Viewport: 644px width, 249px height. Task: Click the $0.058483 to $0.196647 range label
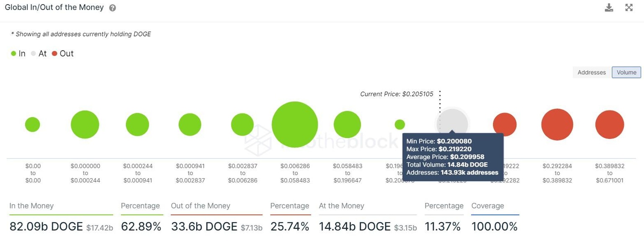(x=347, y=173)
